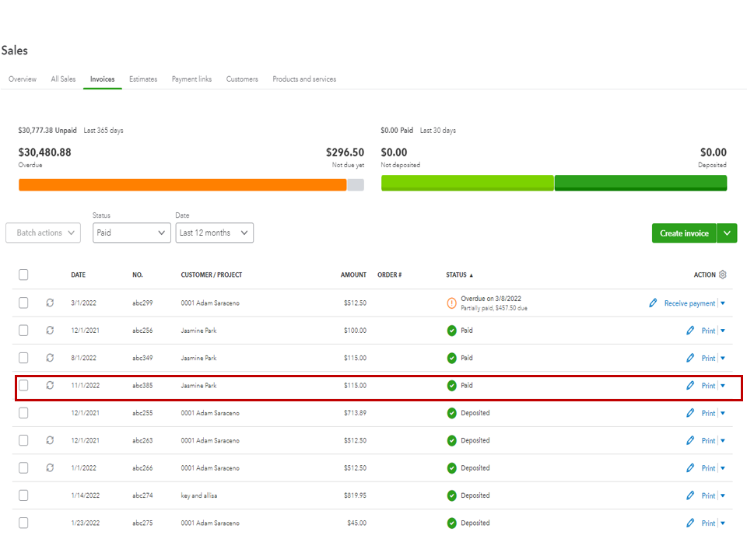Click the table settings gear icon

point(723,275)
